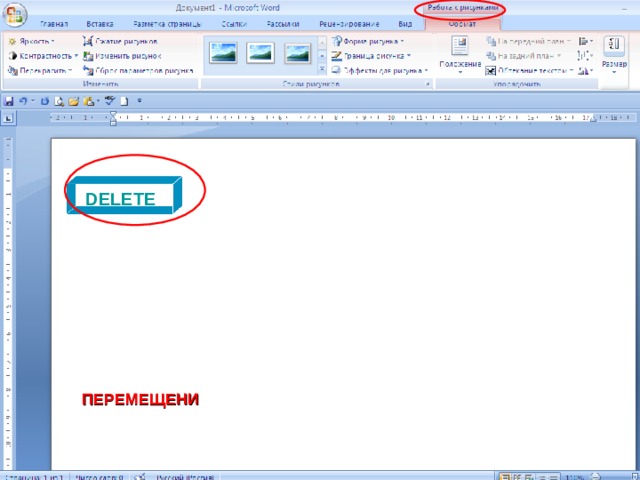Image resolution: width=640 pixels, height=480 pixels.
Task: Click Изменить рисунок change picture
Action: coord(122,56)
